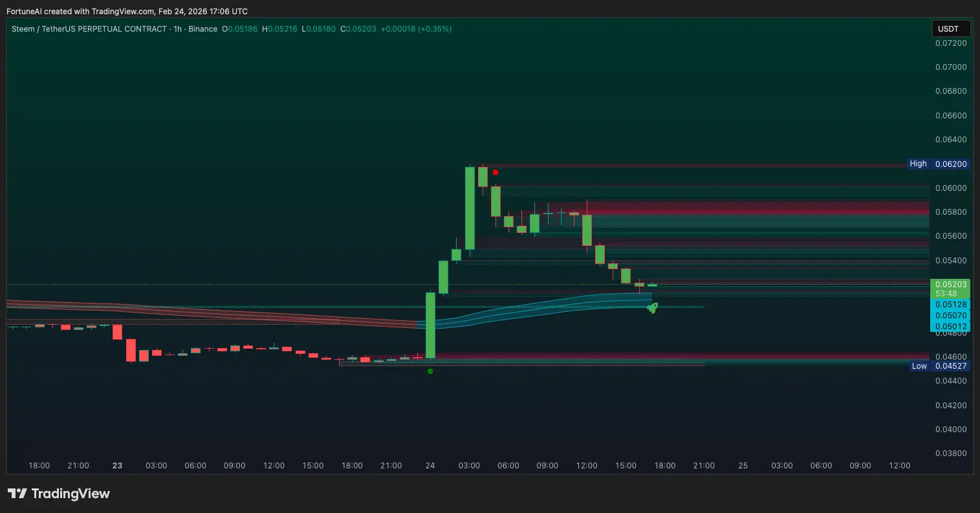This screenshot has width=980, height=513.
Task: Click the red dot signal near the high candle
Action: [495, 173]
